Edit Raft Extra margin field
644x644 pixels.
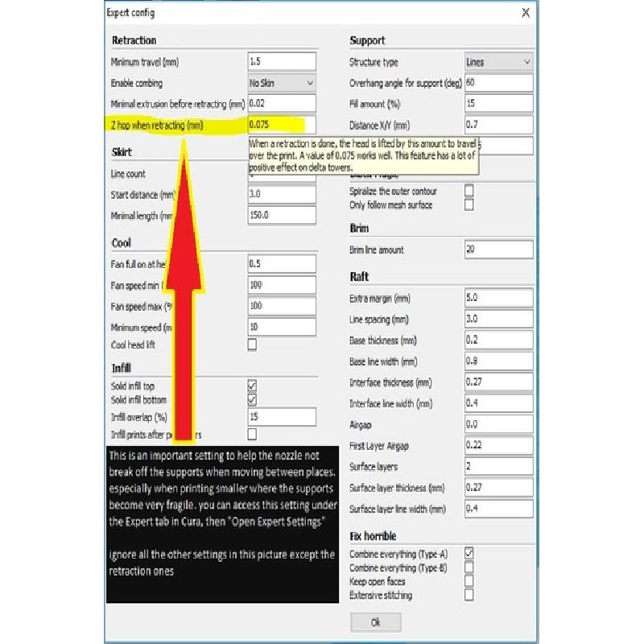coord(499,298)
